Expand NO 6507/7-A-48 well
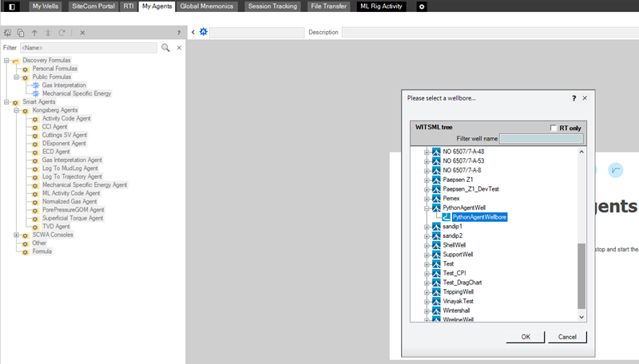 (x=427, y=152)
